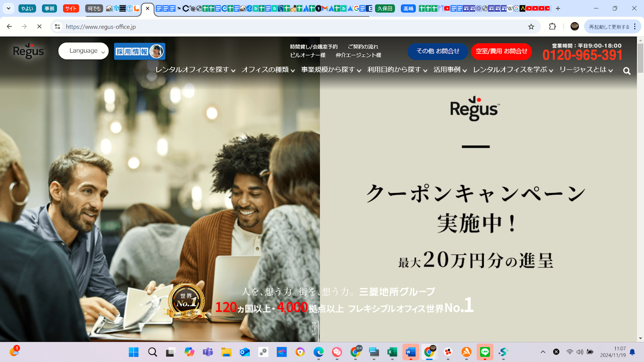Expand 利用目的から探す menu
Viewport: 644px width, 362px height.
click(x=397, y=70)
